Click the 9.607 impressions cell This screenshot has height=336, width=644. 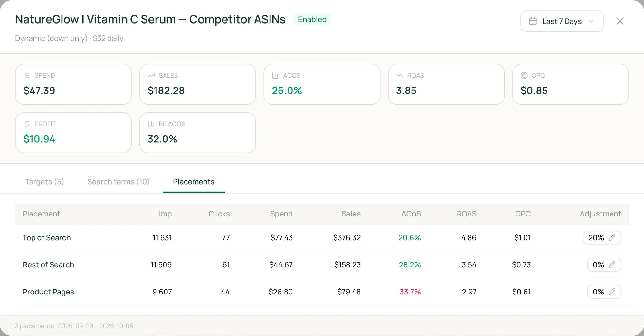162,292
